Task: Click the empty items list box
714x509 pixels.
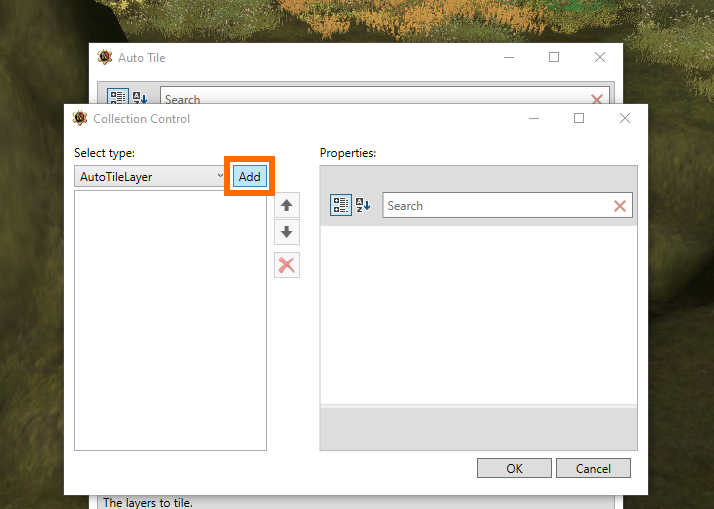Action: (x=170, y=321)
